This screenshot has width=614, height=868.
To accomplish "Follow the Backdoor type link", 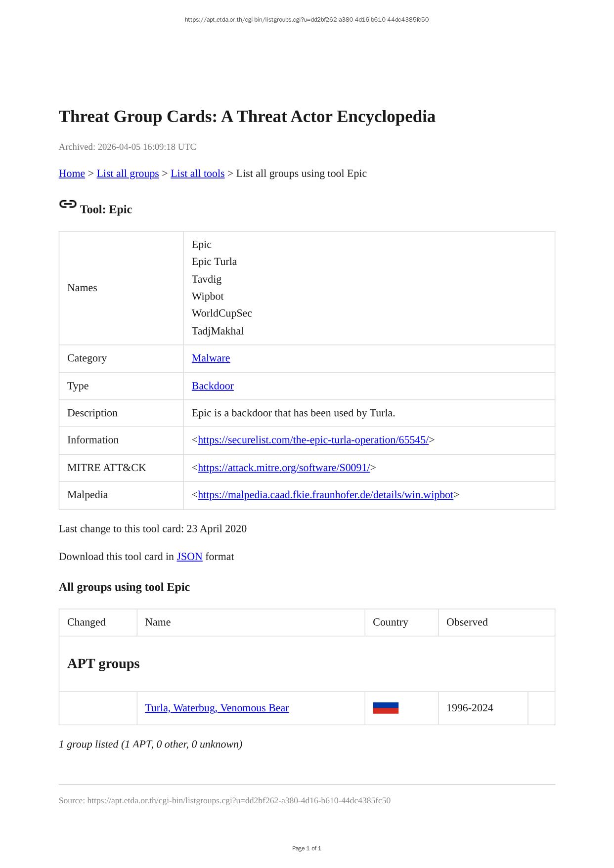I will (x=213, y=386).
